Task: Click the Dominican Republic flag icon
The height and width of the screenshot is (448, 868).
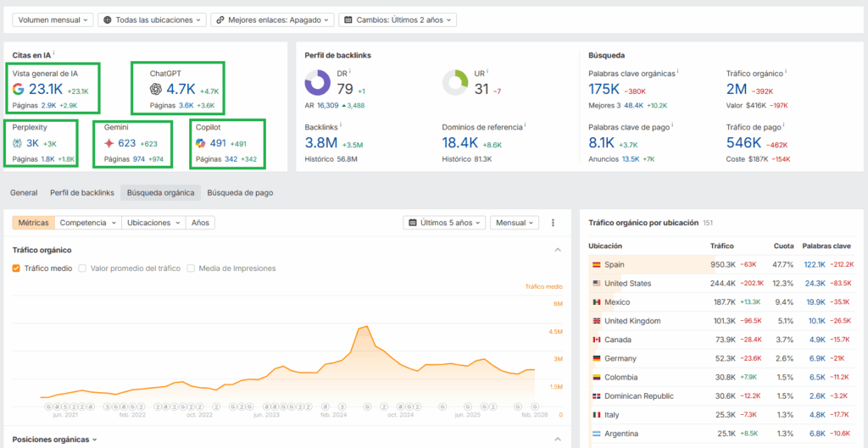Action: tap(596, 396)
